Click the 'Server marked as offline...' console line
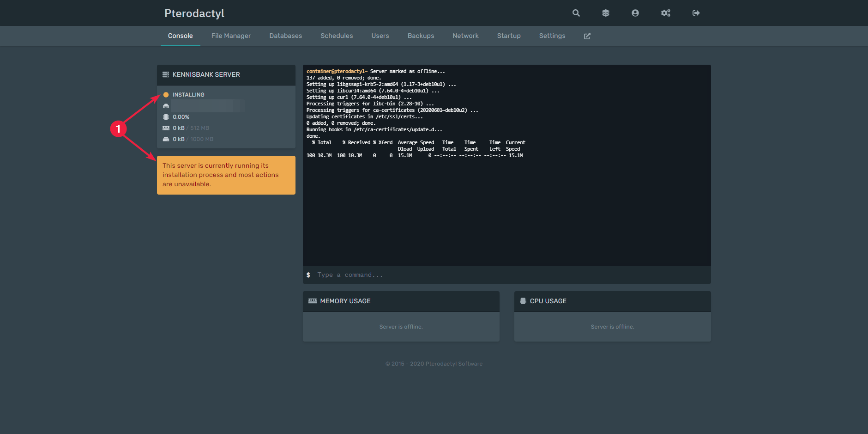The height and width of the screenshot is (434, 868). (x=408, y=71)
